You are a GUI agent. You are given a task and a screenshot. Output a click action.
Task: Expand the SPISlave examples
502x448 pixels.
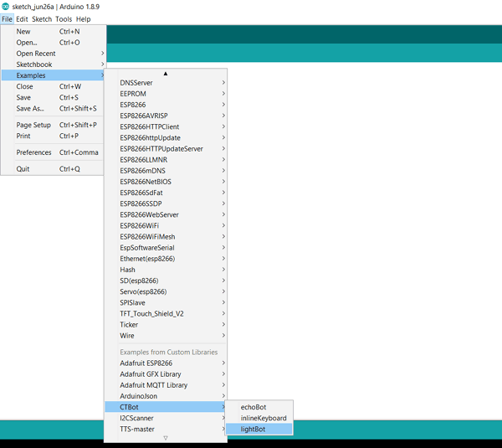point(166,302)
